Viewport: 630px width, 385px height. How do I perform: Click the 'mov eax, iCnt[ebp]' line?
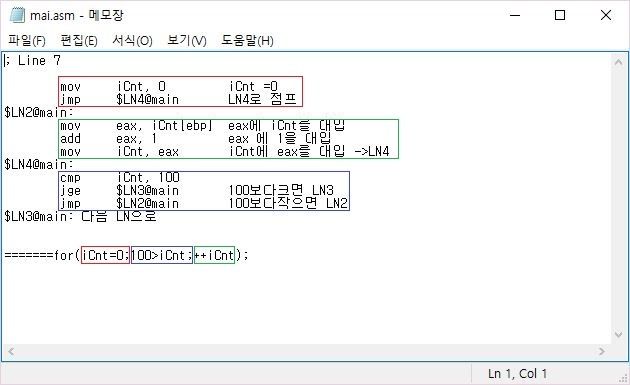pyautogui.click(x=136, y=125)
